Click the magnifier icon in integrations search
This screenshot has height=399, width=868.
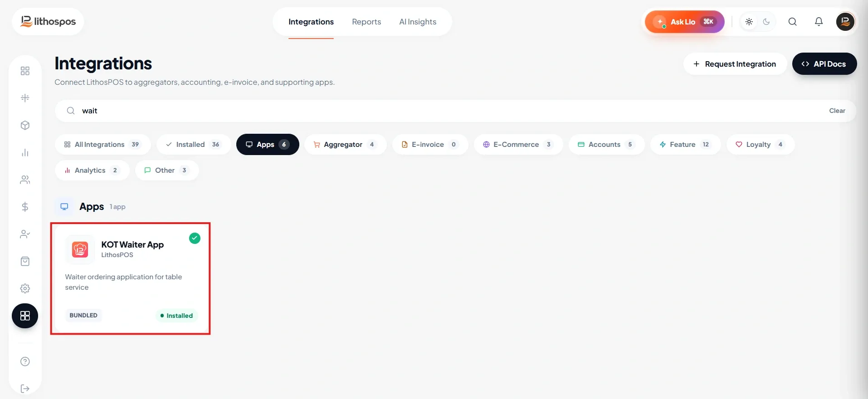pos(71,111)
